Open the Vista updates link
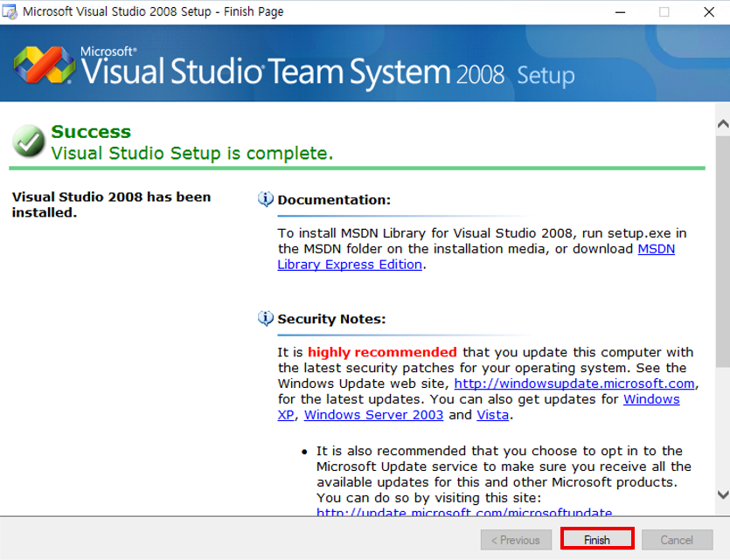730x560 pixels. 492,415
